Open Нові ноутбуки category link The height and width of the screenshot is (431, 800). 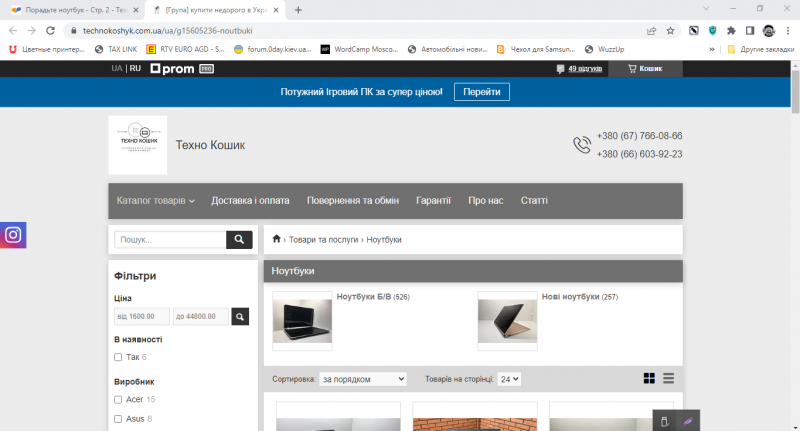(570, 296)
